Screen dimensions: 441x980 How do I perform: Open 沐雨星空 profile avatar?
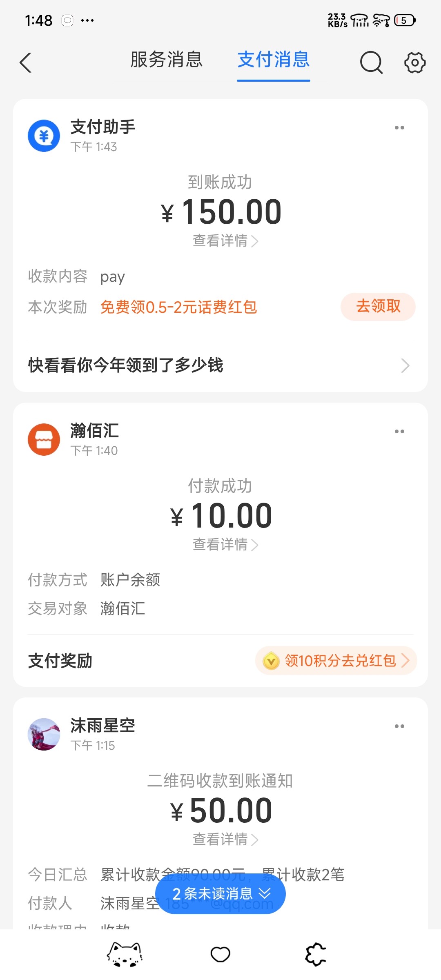44,734
